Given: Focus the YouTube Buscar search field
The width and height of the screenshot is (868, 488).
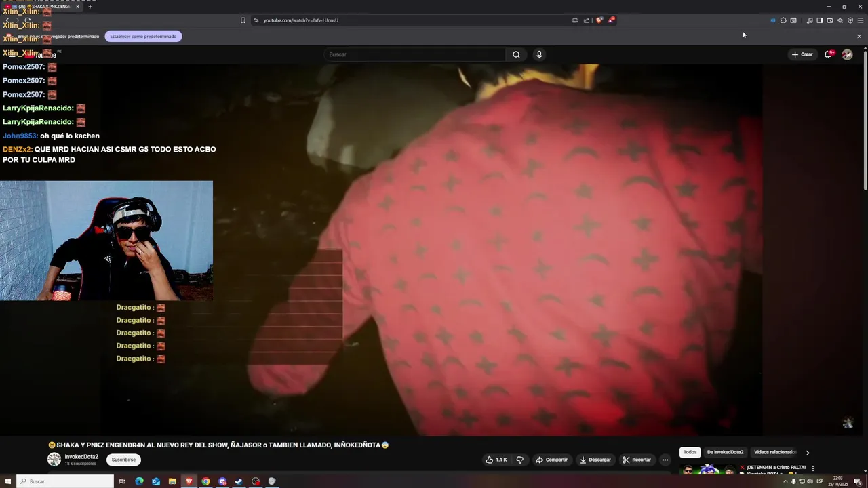Looking at the screenshot, I should [x=415, y=54].
